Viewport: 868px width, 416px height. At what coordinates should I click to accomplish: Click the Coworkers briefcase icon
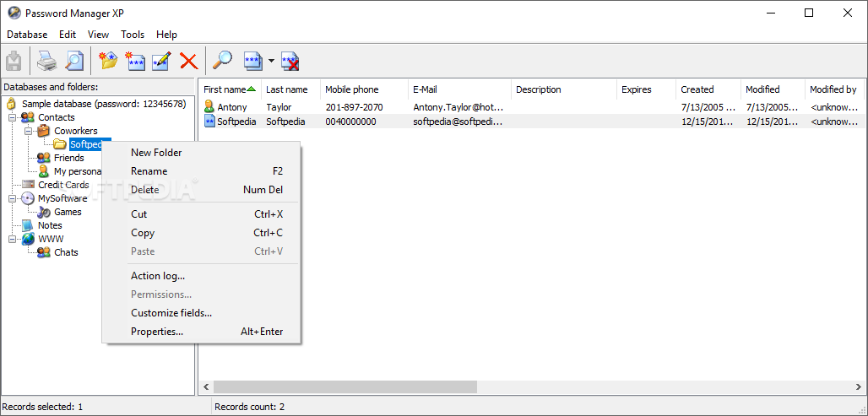pyautogui.click(x=43, y=131)
